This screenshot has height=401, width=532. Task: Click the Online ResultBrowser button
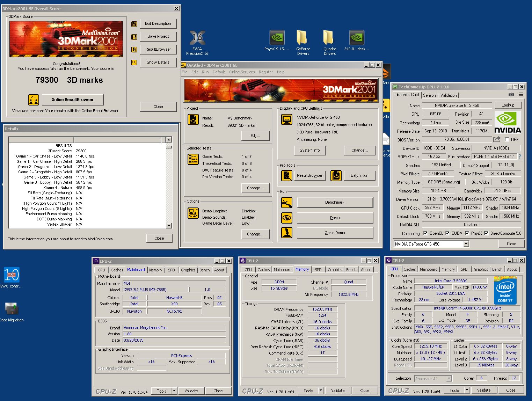73,100
